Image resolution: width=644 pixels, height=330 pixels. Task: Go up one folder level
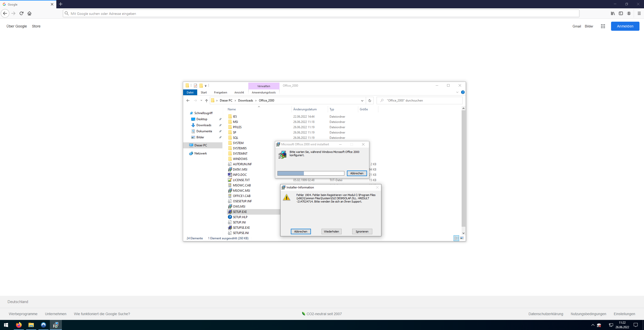pos(207,101)
